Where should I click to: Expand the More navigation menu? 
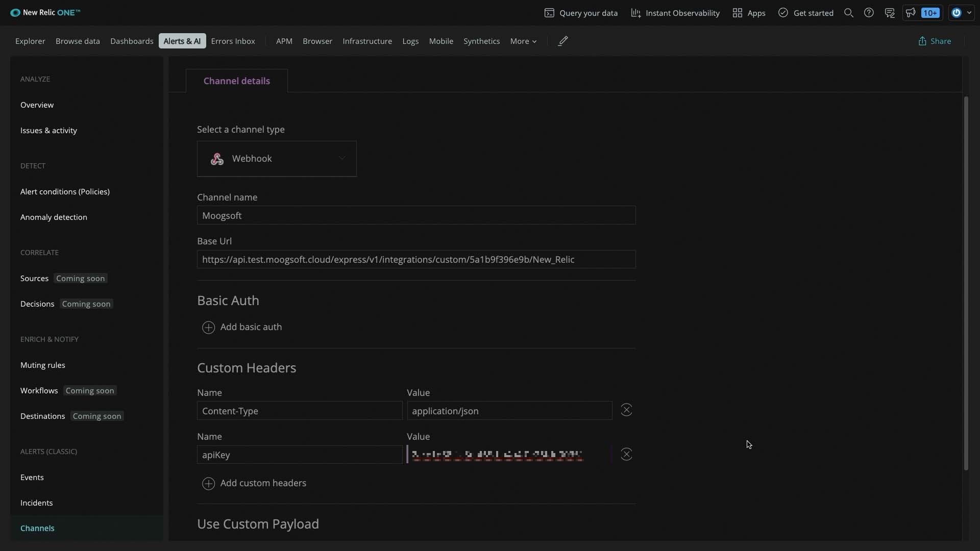click(524, 41)
